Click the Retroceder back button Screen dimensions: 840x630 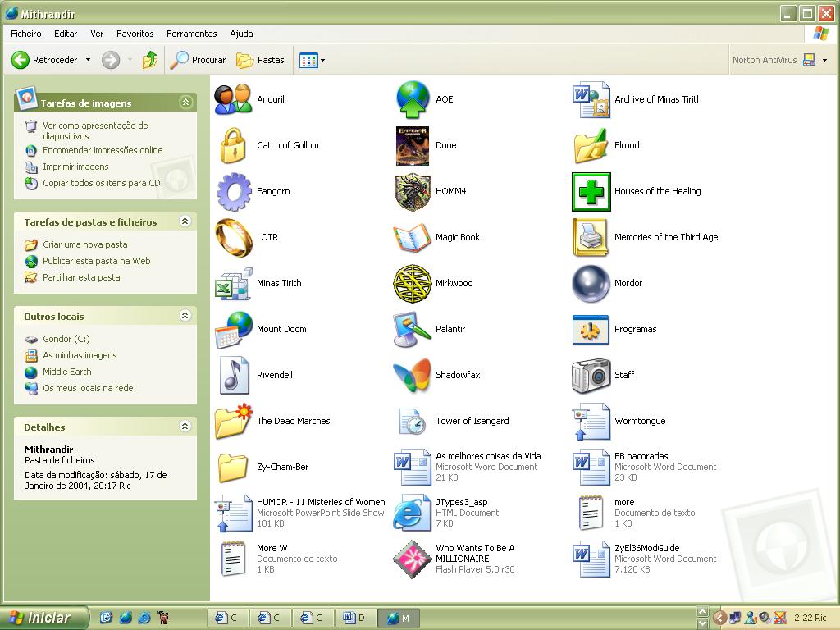click(x=44, y=60)
